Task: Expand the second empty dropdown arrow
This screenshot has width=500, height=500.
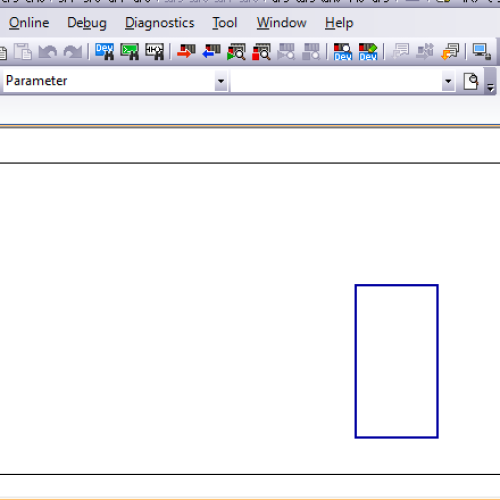Action: (448, 81)
